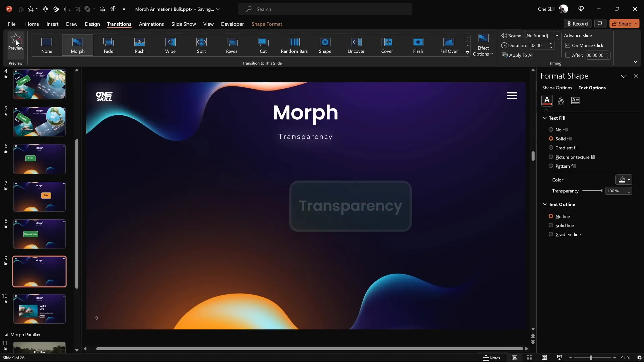This screenshot has width=644, height=362.
Task: Apply the Shape transition
Action: [325, 45]
